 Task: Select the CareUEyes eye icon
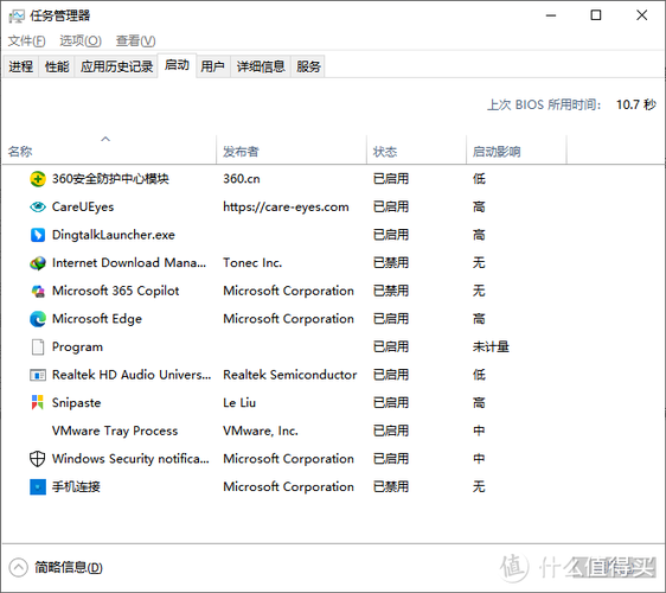pos(38,207)
